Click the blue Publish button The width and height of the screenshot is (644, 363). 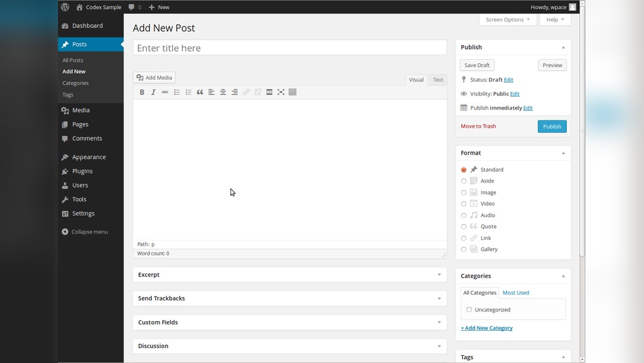tap(552, 126)
